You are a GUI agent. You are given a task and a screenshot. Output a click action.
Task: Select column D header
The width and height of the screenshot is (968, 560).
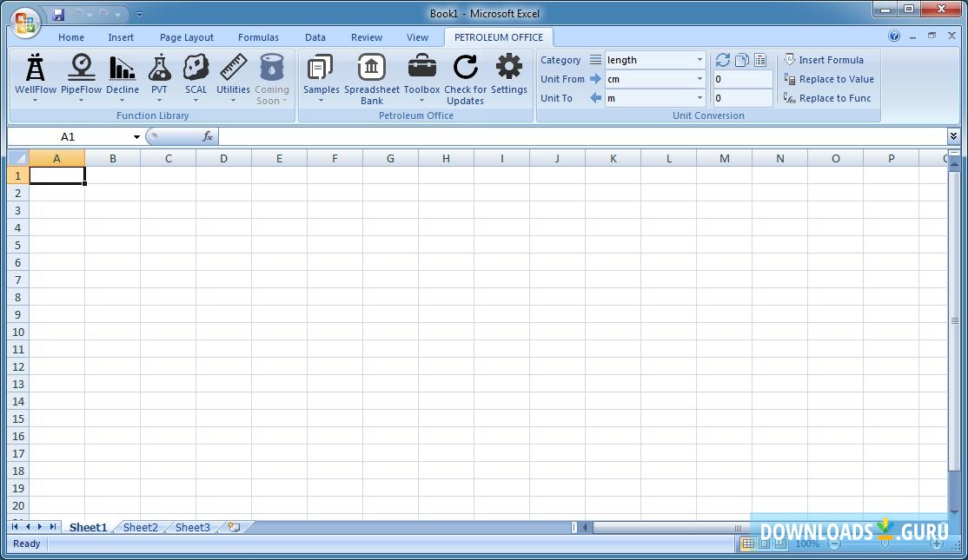(x=223, y=159)
